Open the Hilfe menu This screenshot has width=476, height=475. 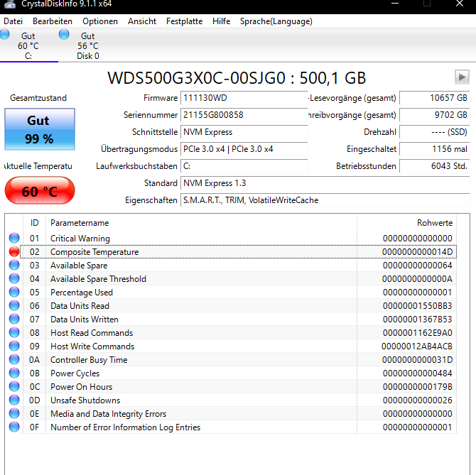click(x=221, y=21)
